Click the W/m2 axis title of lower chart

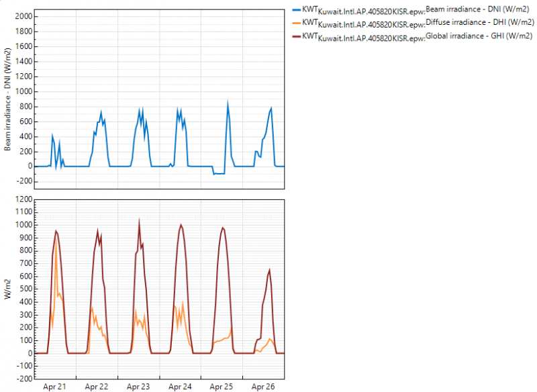tap(9, 289)
